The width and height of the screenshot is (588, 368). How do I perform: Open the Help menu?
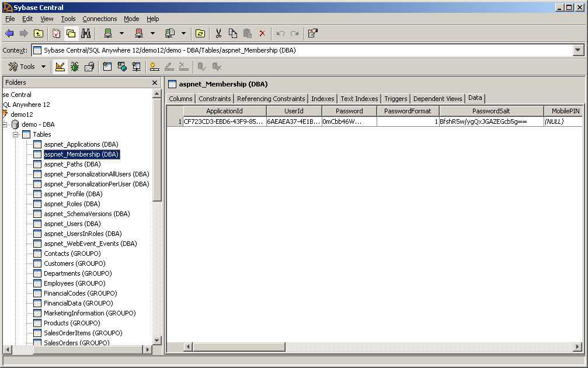[x=152, y=19]
